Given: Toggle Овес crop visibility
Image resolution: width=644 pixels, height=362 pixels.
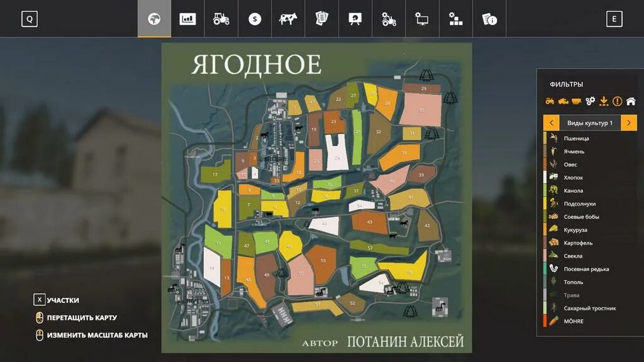Looking at the screenshot, I should click(590, 165).
